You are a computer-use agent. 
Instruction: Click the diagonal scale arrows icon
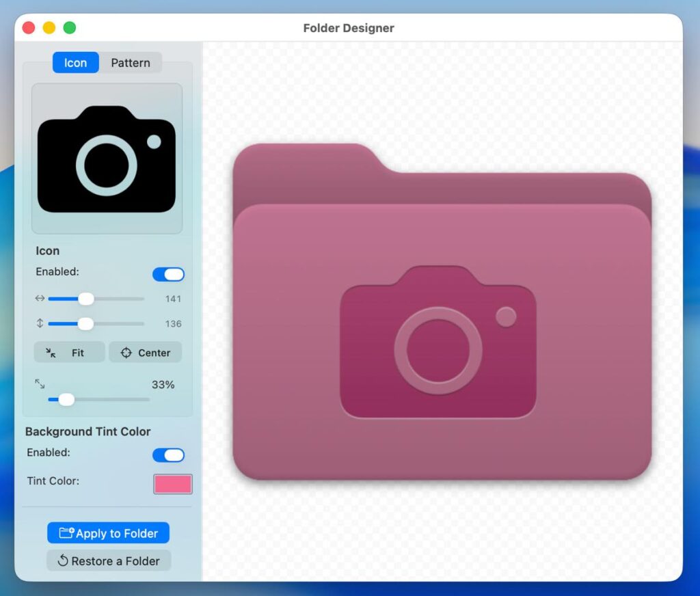40,384
